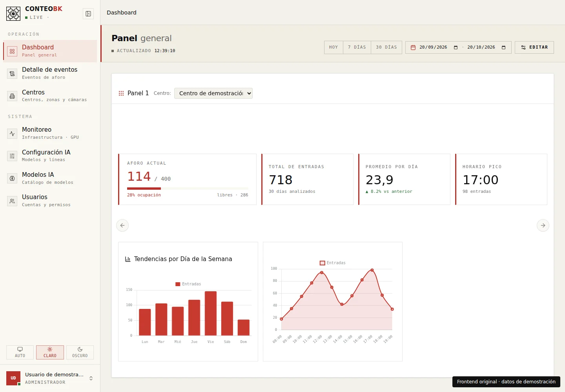Click the Detalle de eventos icon

coord(12,74)
